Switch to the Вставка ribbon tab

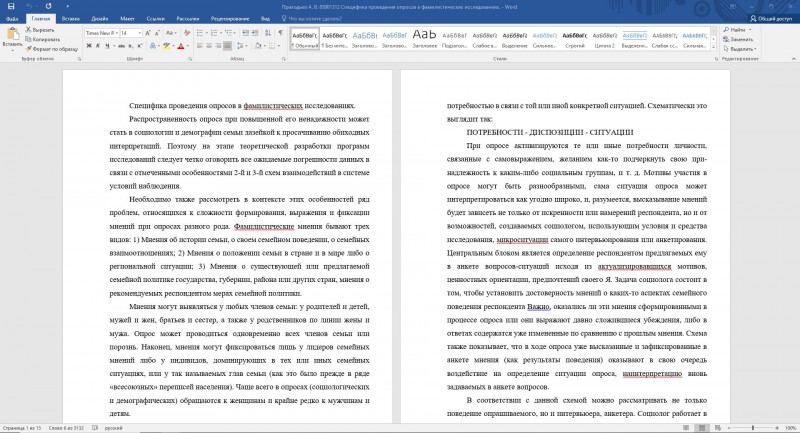[70, 19]
